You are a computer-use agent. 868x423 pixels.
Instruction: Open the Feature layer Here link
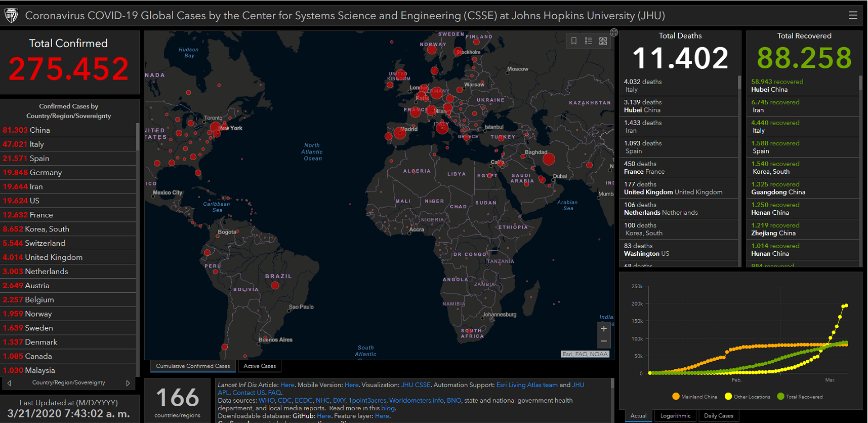tap(382, 416)
